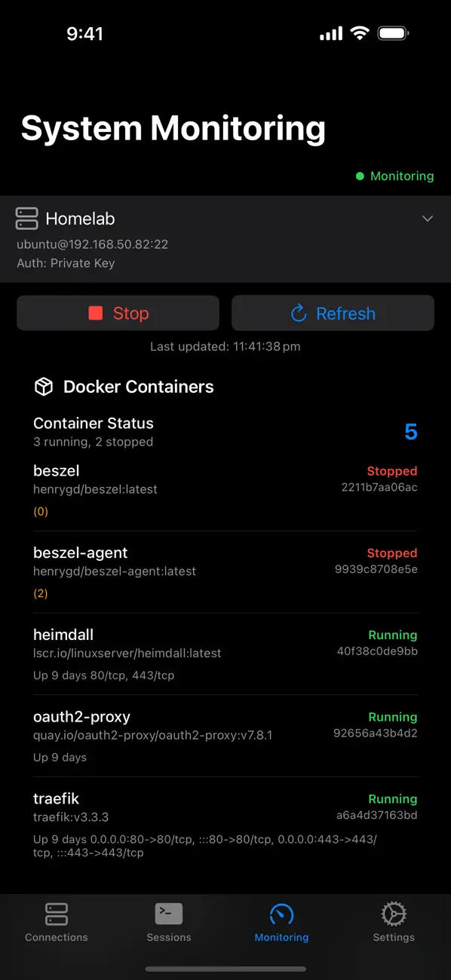Tap the Docker Containers package icon
Screen dimensions: 451x980
[x=43, y=387]
